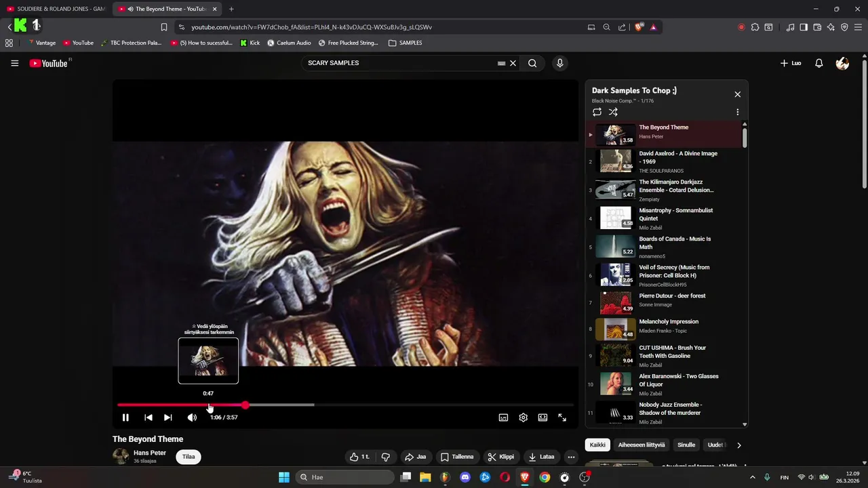The height and width of the screenshot is (488, 868).
Task: Open Hans Peter channel link
Action: click(x=150, y=453)
